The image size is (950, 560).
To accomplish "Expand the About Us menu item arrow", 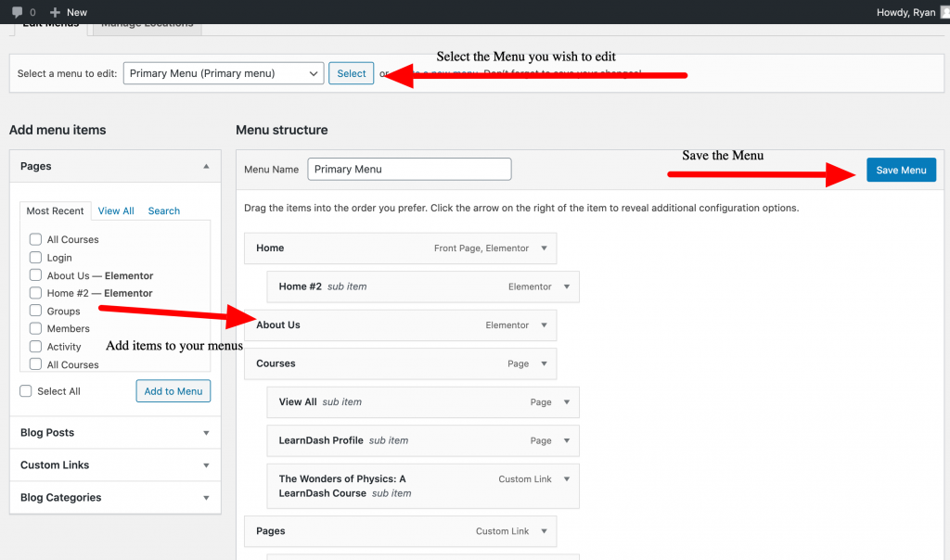I will (544, 325).
